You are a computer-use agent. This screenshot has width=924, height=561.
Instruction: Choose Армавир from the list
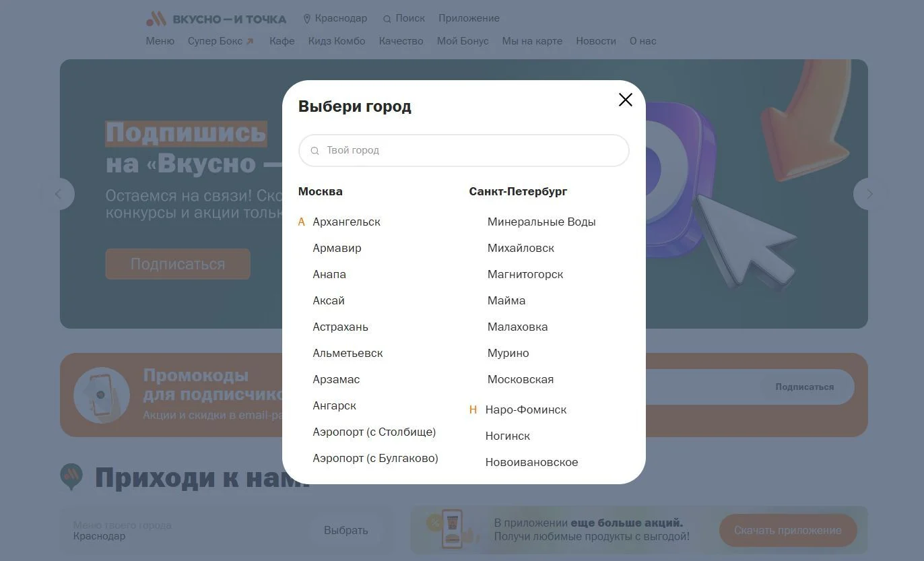click(x=337, y=248)
